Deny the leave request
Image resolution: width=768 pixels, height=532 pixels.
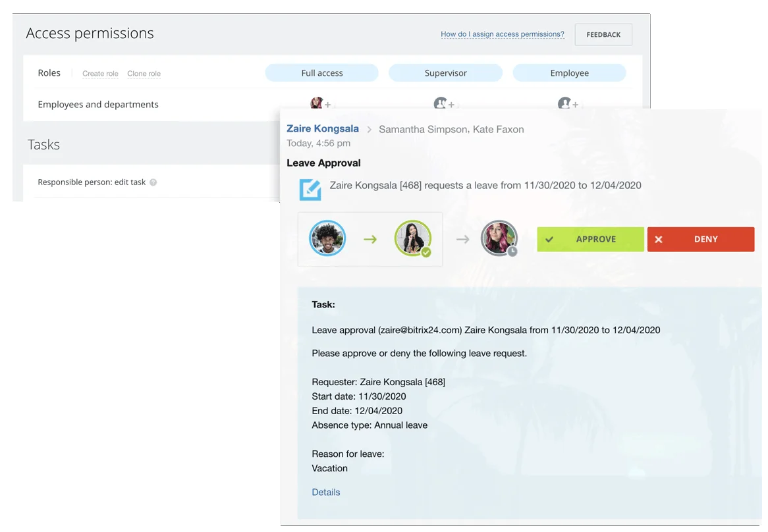tap(700, 239)
